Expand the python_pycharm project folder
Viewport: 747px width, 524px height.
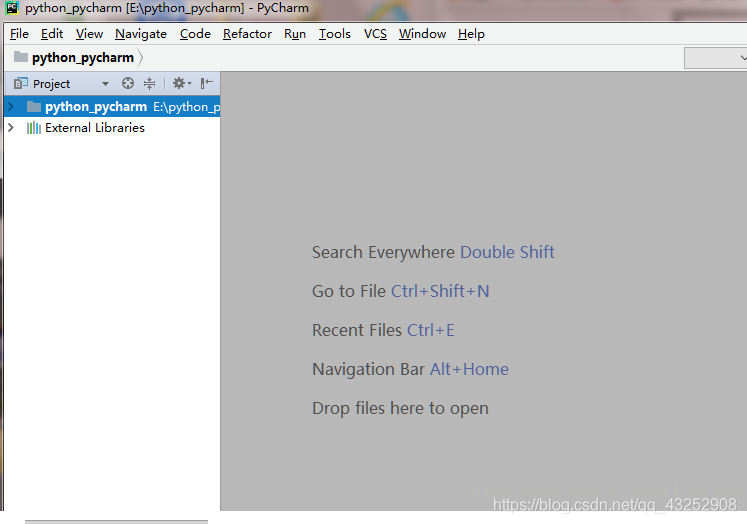pos(11,106)
